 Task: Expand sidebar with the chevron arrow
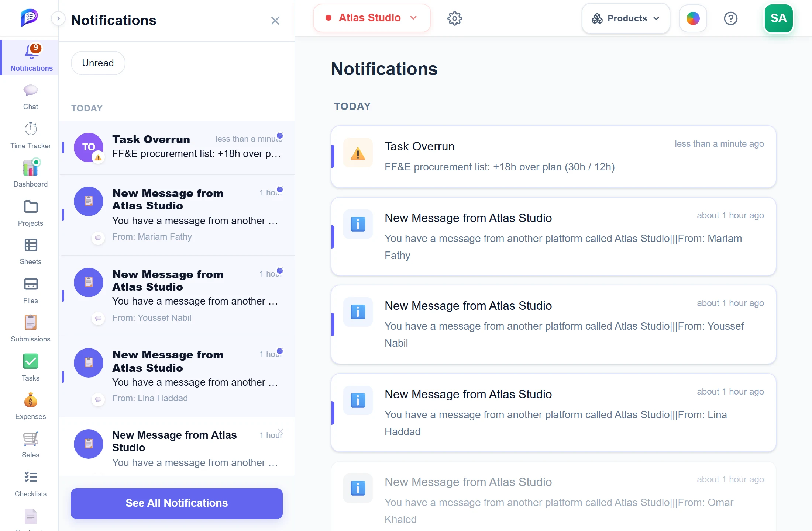[58, 18]
